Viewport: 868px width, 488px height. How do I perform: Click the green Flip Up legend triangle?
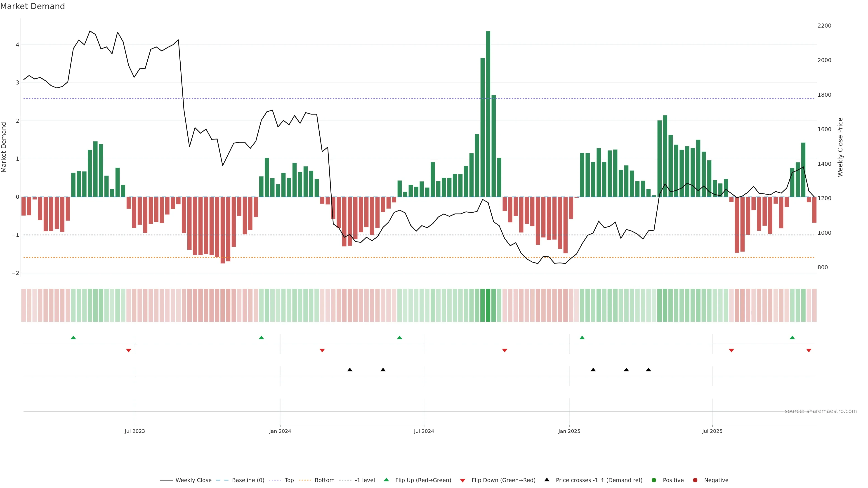(x=387, y=480)
